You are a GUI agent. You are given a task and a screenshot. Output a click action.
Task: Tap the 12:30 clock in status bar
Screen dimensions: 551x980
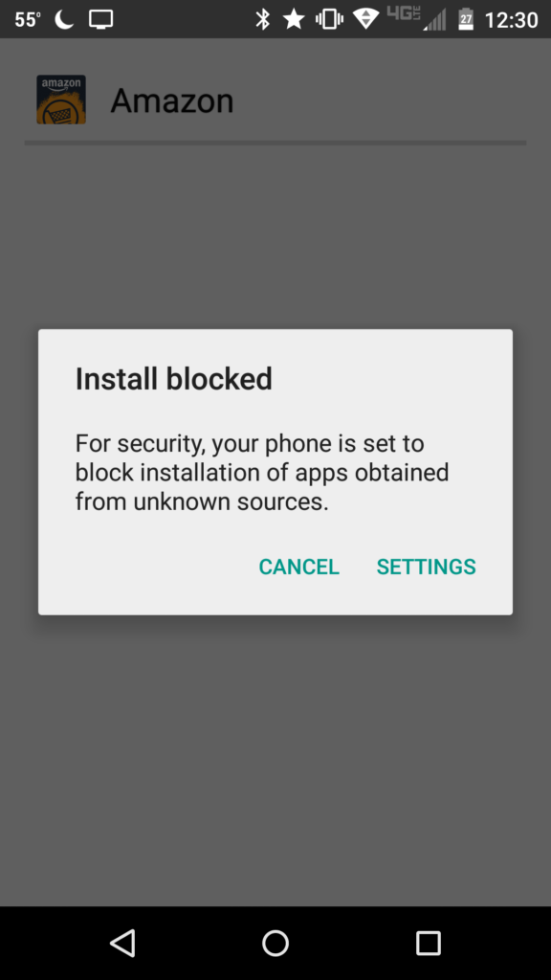[x=512, y=20]
